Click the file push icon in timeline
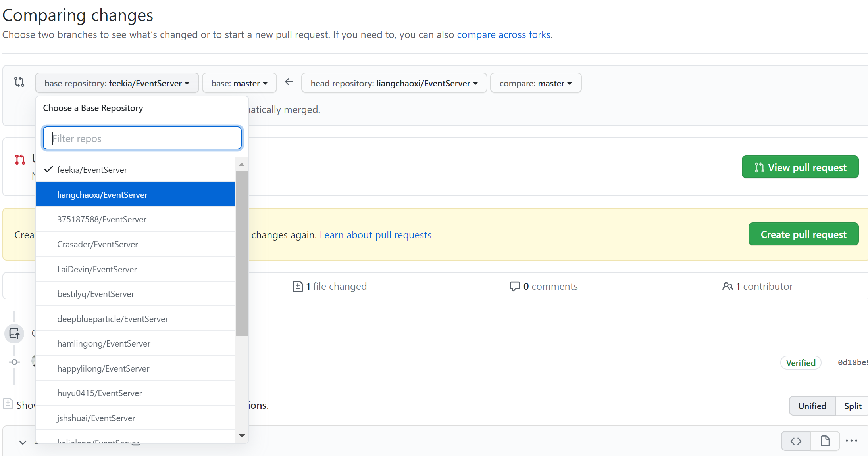 (x=14, y=333)
